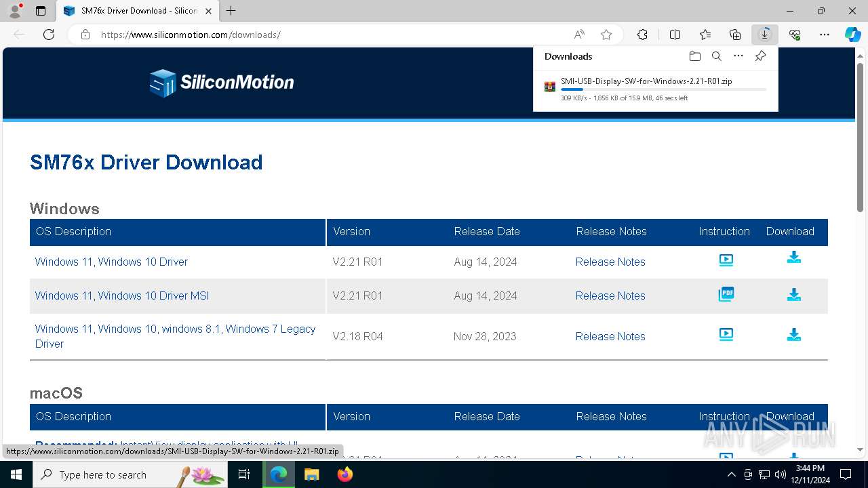Open Read aloud icon in address bar

coord(579,35)
